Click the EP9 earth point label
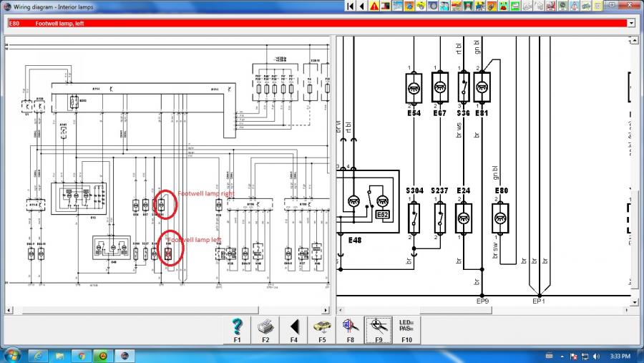 click(482, 301)
